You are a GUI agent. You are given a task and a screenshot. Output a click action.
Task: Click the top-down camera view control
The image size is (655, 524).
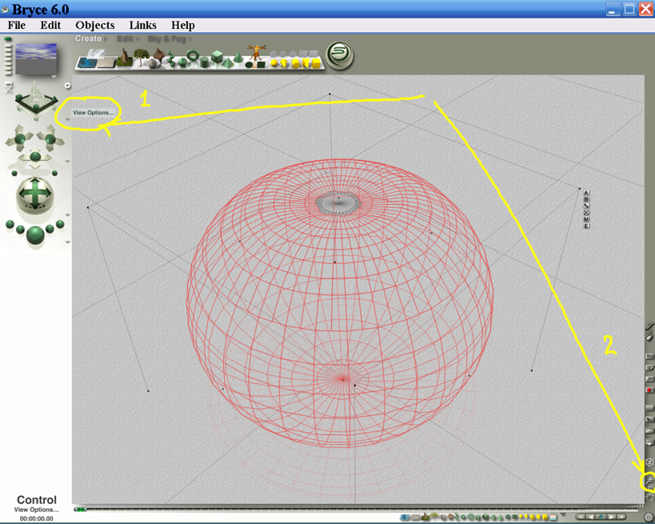pyautogui.click(x=35, y=99)
